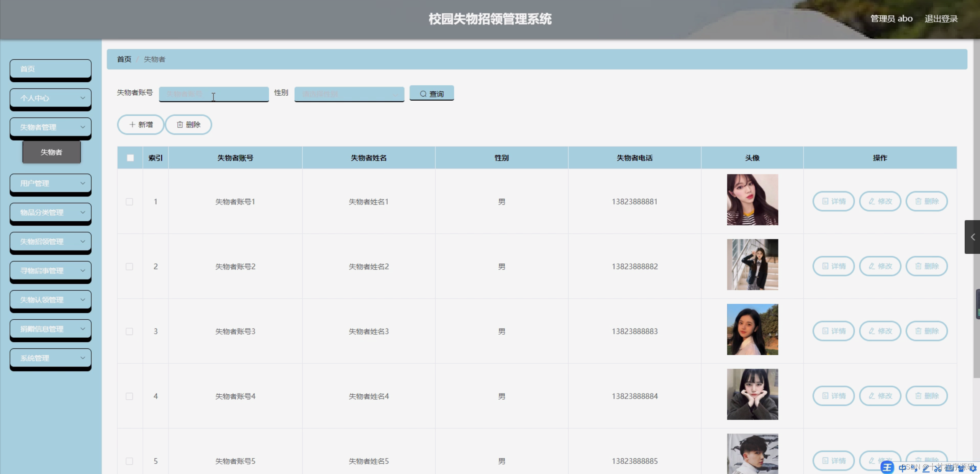Check the row checkbox for 失物者账号4
The height and width of the screenshot is (474, 980).
[x=130, y=396]
